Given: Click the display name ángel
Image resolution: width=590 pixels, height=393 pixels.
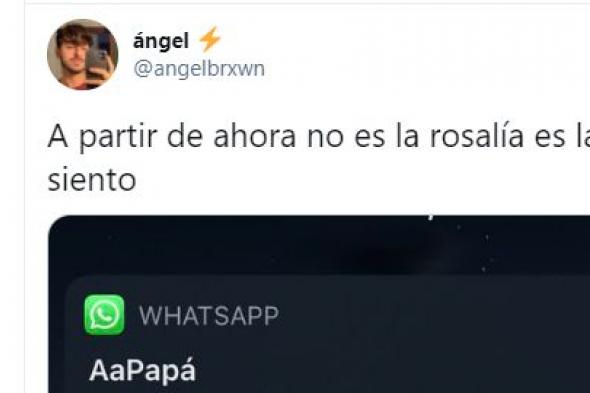Looking at the screenshot, I should [161, 41].
